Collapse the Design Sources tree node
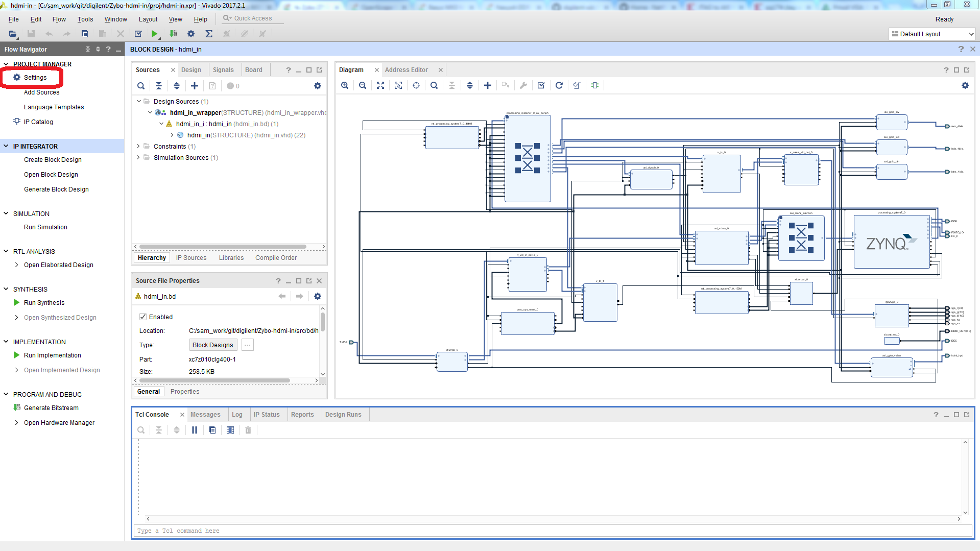The height and width of the screenshot is (551, 980). pyautogui.click(x=138, y=101)
